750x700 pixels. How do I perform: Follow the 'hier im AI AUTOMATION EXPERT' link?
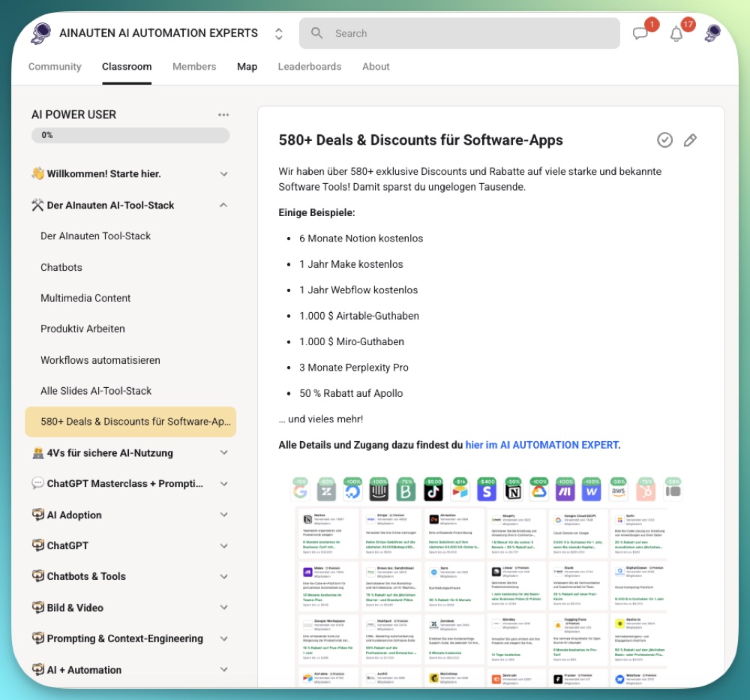(542, 445)
